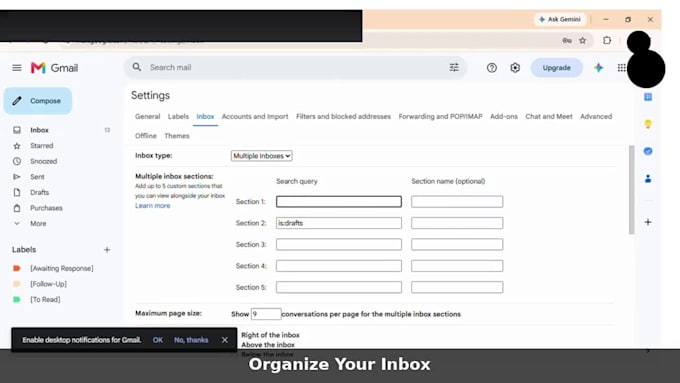Switch to Forwarding and POP/IMAP tab
The height and width of the screenshot is (383, 680).
point(441,117)
